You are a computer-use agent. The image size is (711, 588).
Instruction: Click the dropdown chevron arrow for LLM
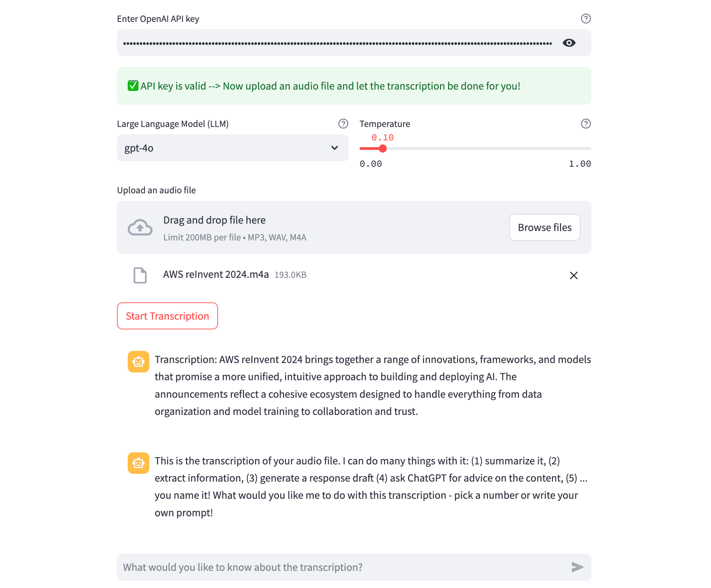(x=335, y=148)
